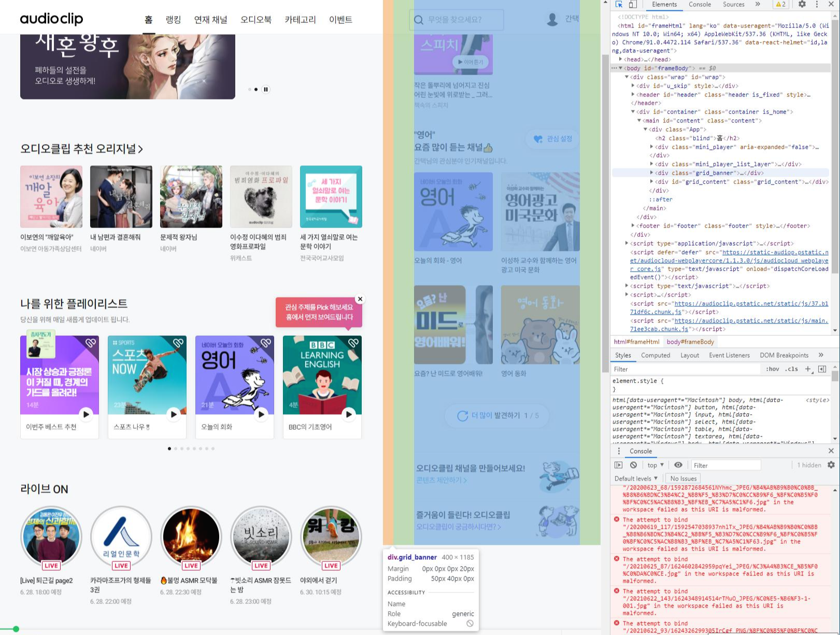840x635 pixels.
Task: Open the 37.b171df6c.chunk.js script link
Action: pos(729,307)
